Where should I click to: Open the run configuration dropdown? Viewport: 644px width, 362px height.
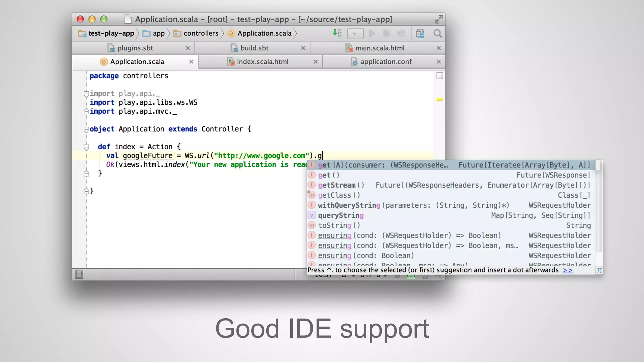(x=355, y=33)
